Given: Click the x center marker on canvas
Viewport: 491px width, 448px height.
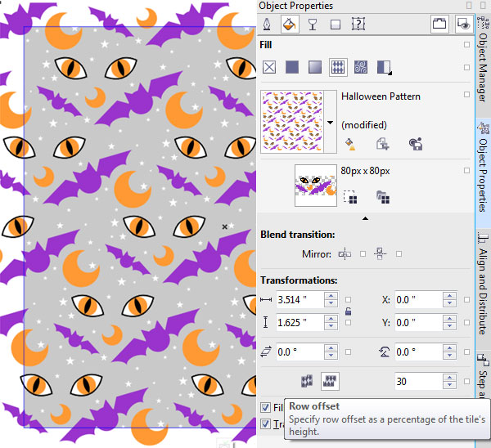Looking at the screenshot, I should [224, 226].
